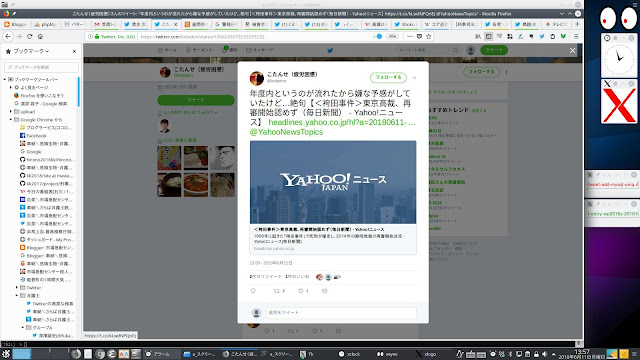Viewport: 640px width, 360px height.
Task: Click the zoom level 90% badge in URL bar
Action: pos(392,36)
